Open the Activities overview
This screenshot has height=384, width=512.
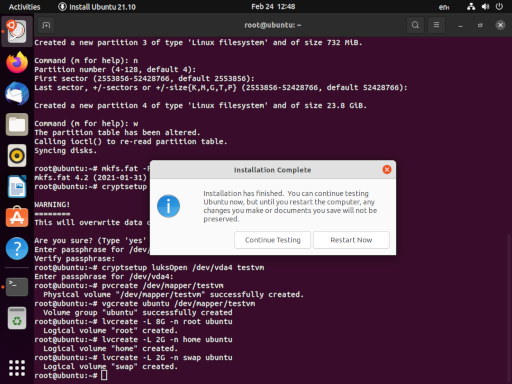[24, 7]
